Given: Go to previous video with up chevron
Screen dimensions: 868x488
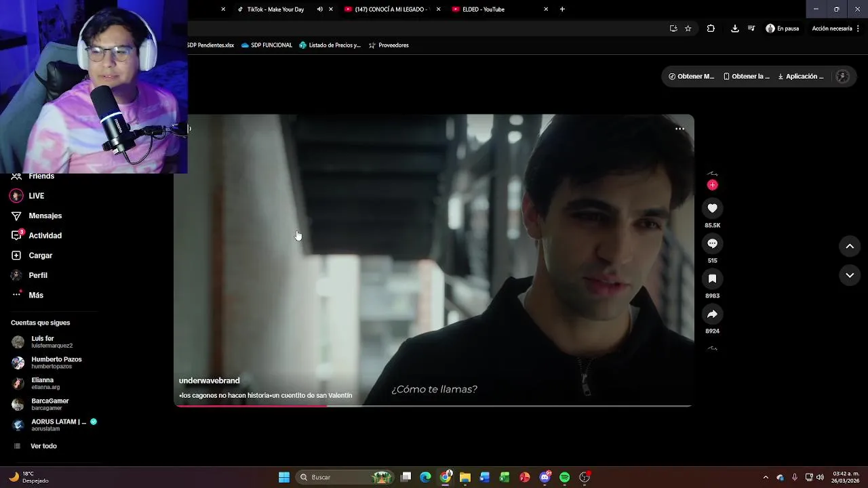Looking at the screenshot, I should coord(850,247).
